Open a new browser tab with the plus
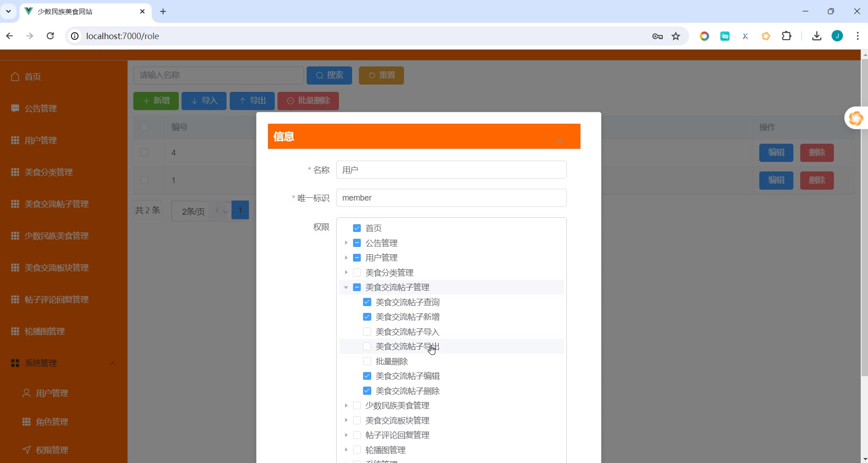868x463 pixels. pos(163,11)
